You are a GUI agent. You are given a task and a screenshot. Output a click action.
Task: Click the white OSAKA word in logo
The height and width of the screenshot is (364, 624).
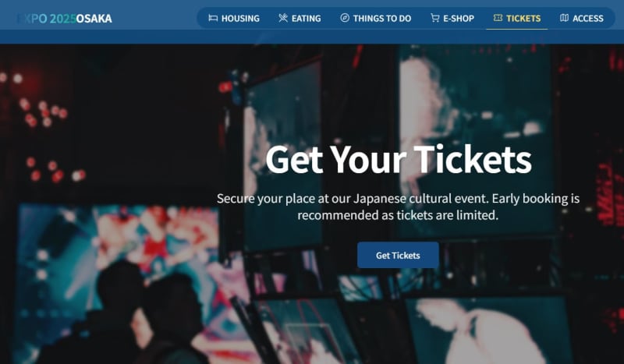pyautogui.click(x=94, y=18)
